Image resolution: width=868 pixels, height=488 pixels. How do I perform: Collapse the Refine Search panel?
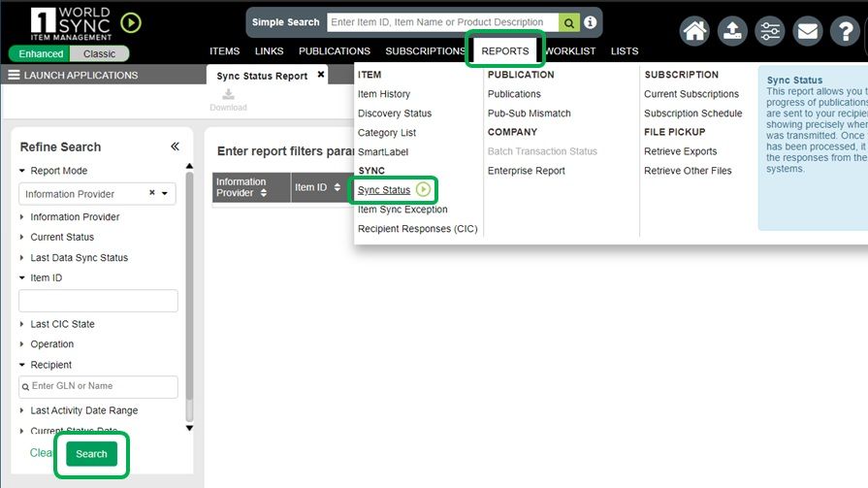pos(176,146)
